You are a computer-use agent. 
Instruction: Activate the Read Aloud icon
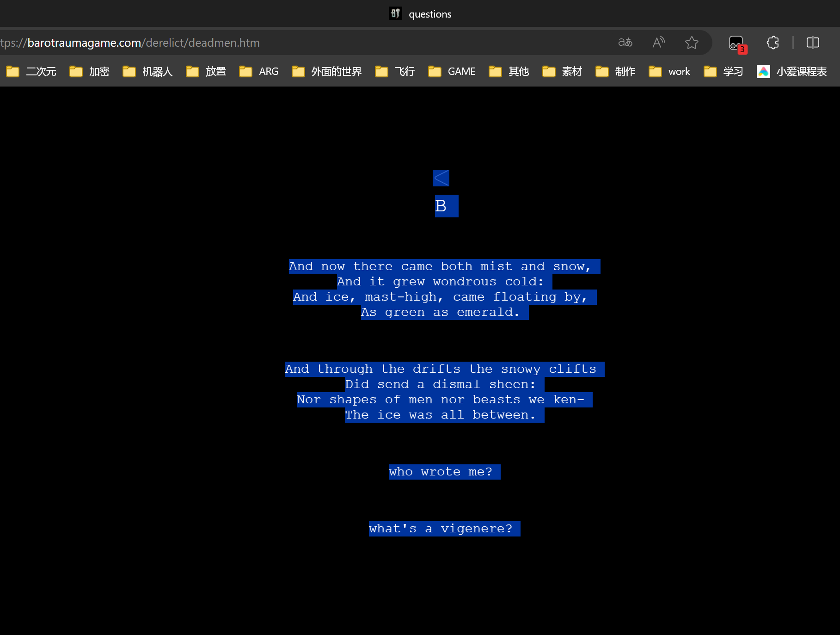coord(659,43)
